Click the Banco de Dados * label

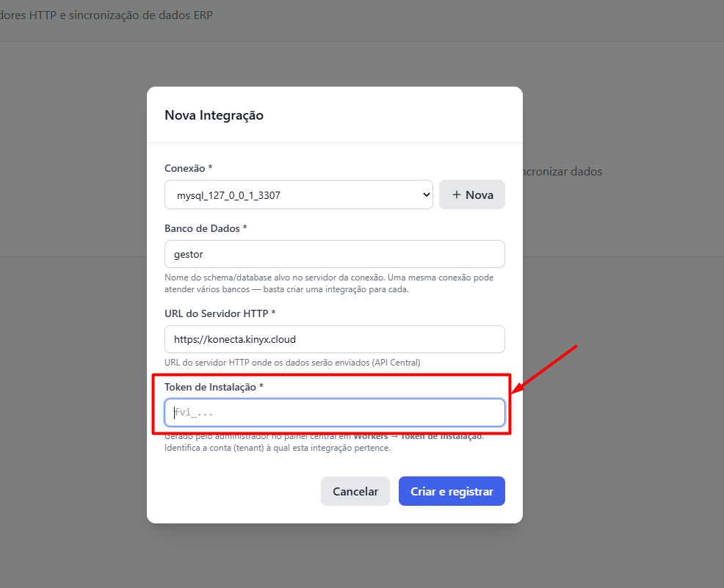point(206,228)
